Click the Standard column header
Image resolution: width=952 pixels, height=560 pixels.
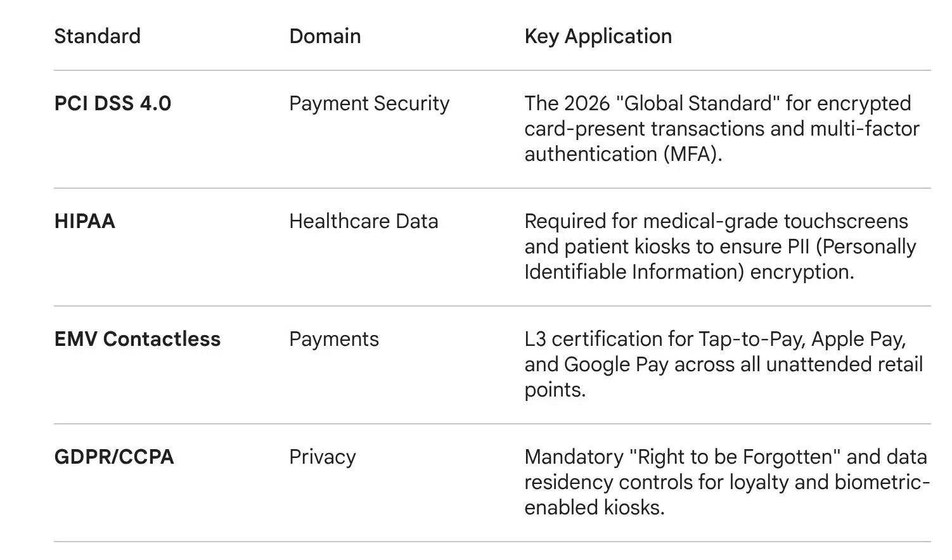pos(97,36)
